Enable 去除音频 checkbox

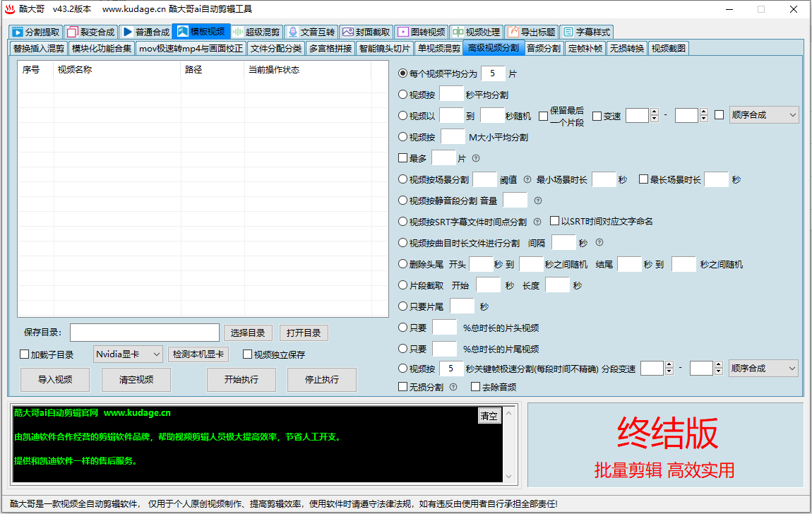(x=475, y=387)
